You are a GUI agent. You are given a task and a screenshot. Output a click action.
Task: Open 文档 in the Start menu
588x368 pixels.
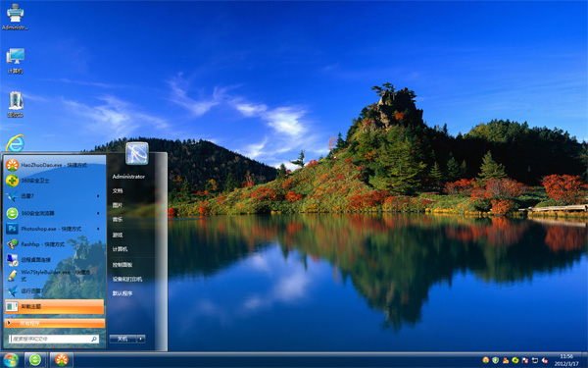point(118,190)
